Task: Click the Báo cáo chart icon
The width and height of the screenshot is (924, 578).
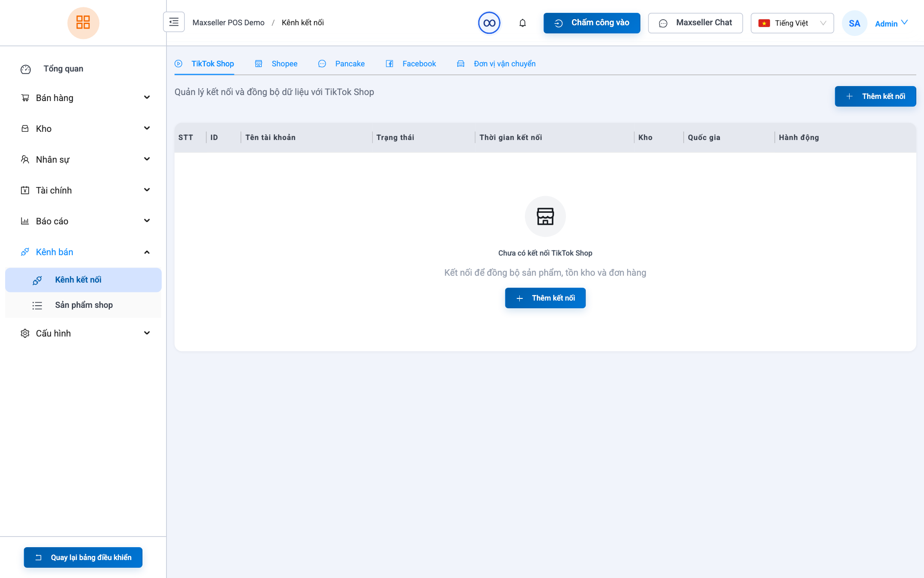Action: (25, 221)
